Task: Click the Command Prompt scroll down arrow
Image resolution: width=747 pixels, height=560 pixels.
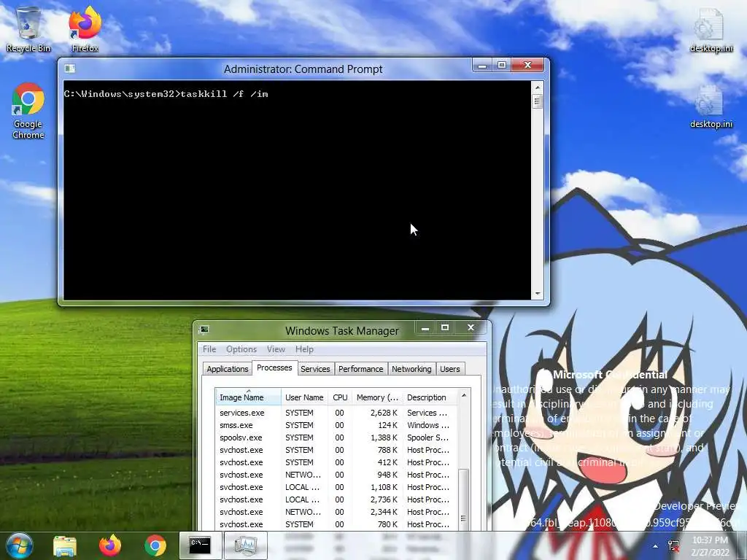Action: [538, 294]
